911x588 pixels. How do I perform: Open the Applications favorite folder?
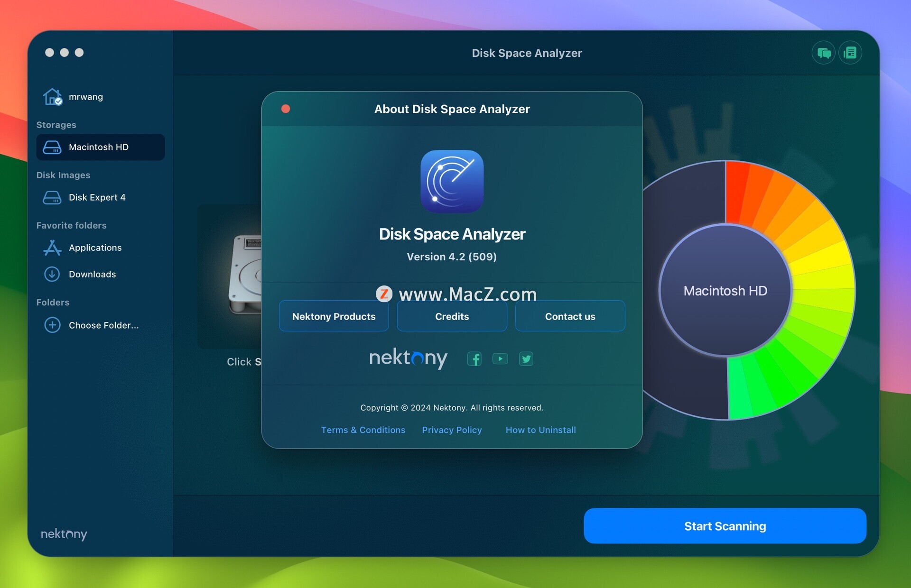(x=101, y=248)
